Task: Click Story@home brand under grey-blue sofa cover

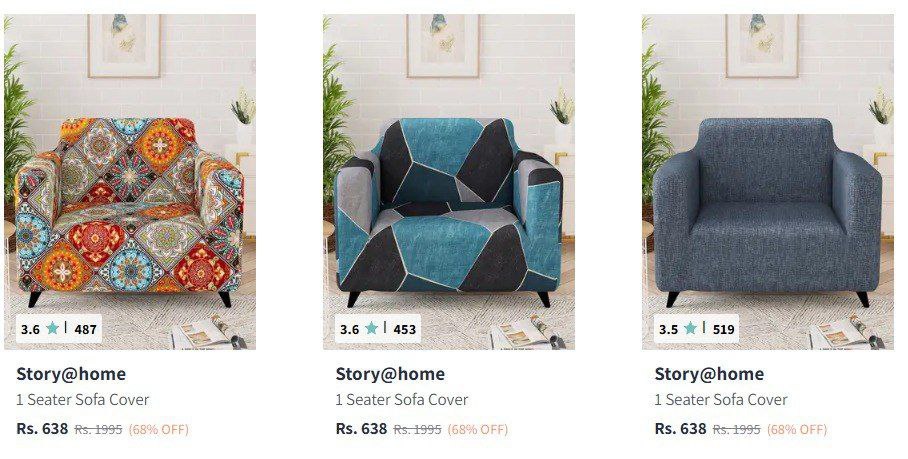Action: 709,374
